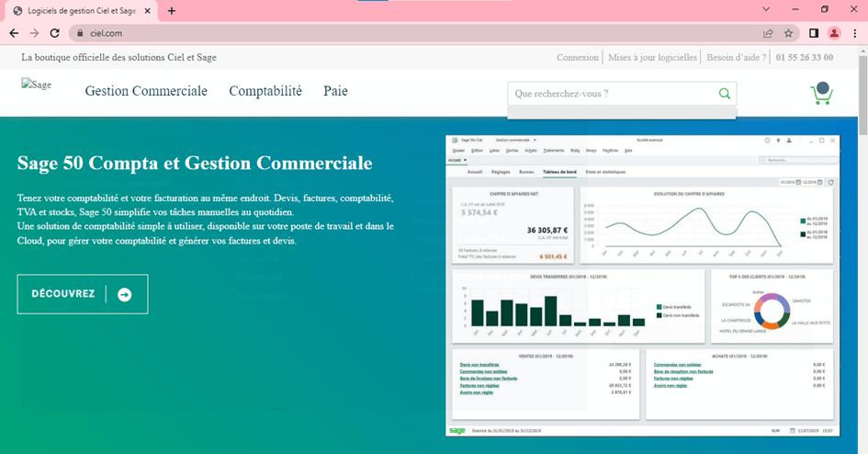Click the browser back arrow
This screenshot has width=868, height=454.
(x=15, y=33)
